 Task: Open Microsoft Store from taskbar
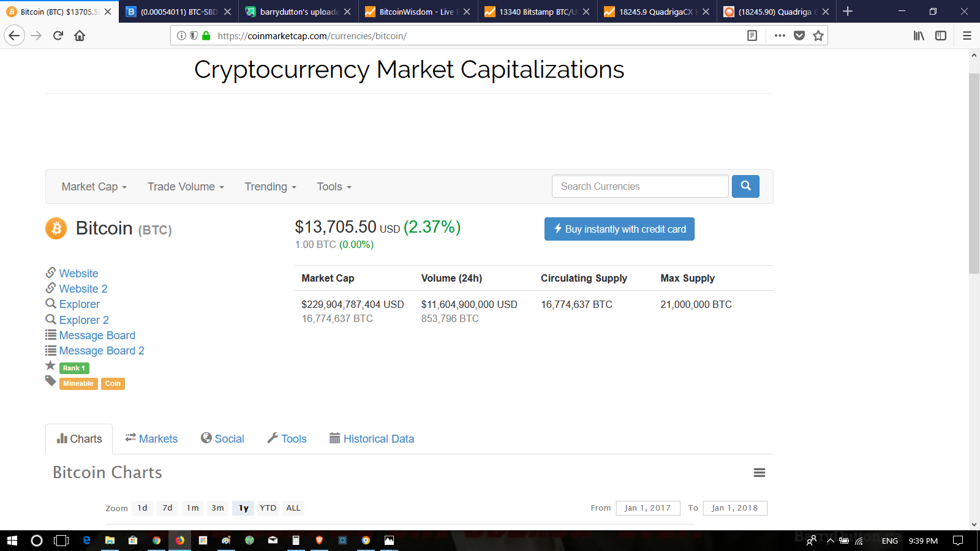coord(133,541)
